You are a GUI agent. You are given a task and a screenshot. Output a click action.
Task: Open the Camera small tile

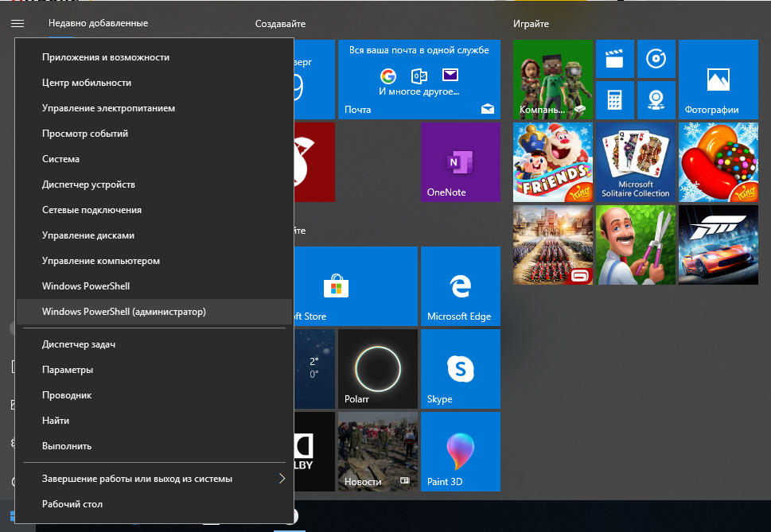pos(656,100)
